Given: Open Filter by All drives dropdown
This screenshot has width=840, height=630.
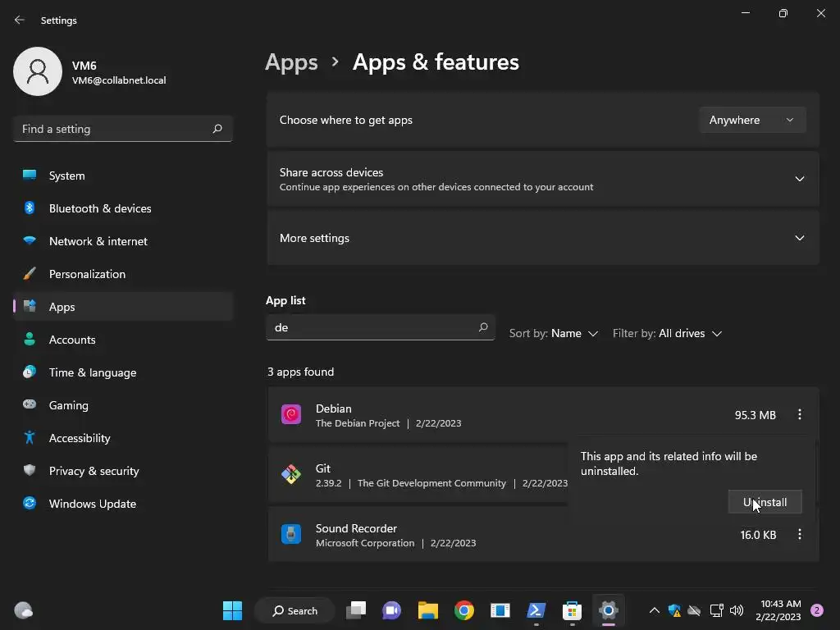Looking at the screenshot, I should pos(667,333).
